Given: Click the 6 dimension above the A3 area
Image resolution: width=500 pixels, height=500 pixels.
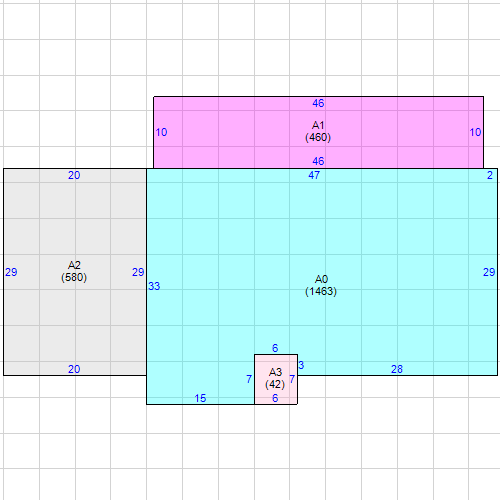Looking at the screenshot, I should pyautogui.click(x=275, y=348).
